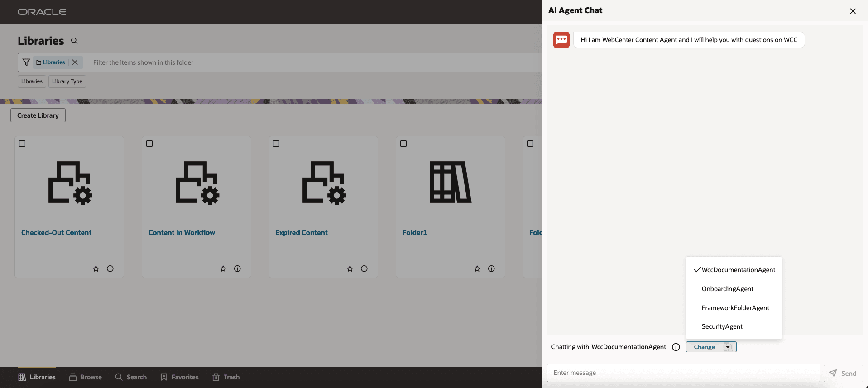868x388 pixels.
Task: Select SecurityAgent from the menu
Action: tap(734, 326)
